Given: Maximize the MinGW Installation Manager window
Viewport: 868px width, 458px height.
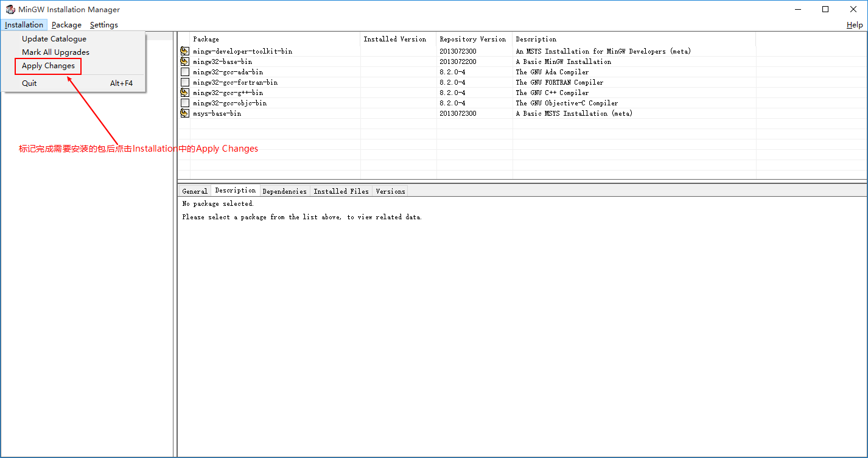Looking at the screenshot, I should 825,9.
